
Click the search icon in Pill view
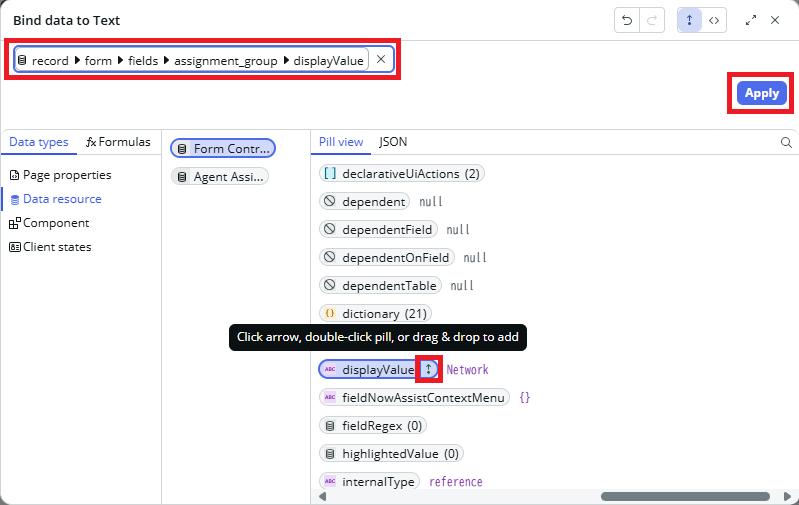tap(786, 143)
